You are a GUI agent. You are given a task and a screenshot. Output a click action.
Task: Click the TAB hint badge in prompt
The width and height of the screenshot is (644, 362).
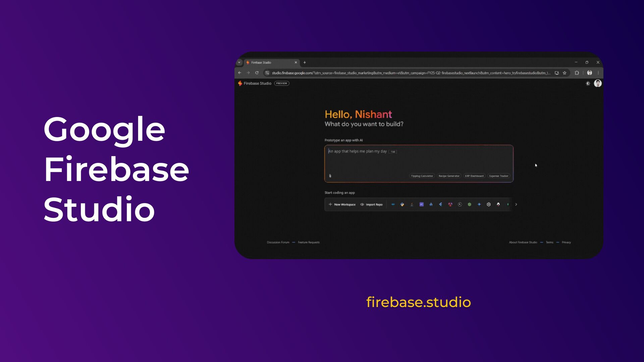coord(393,152)
